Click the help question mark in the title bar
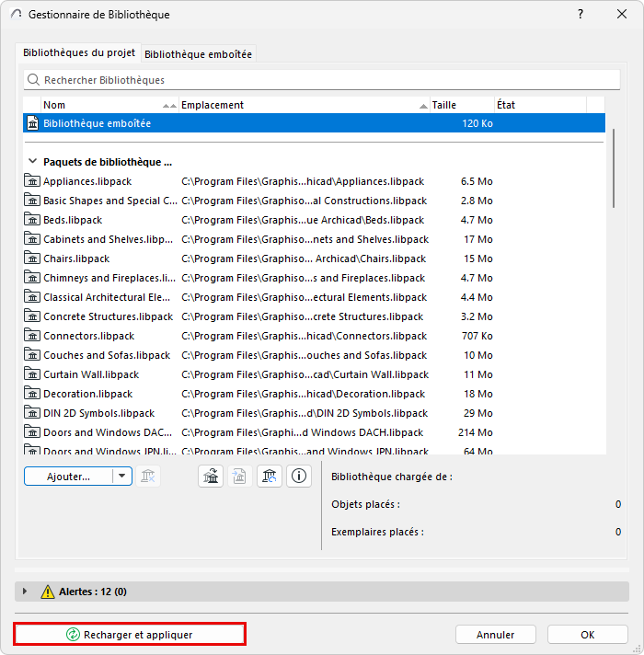 [581, 14]
